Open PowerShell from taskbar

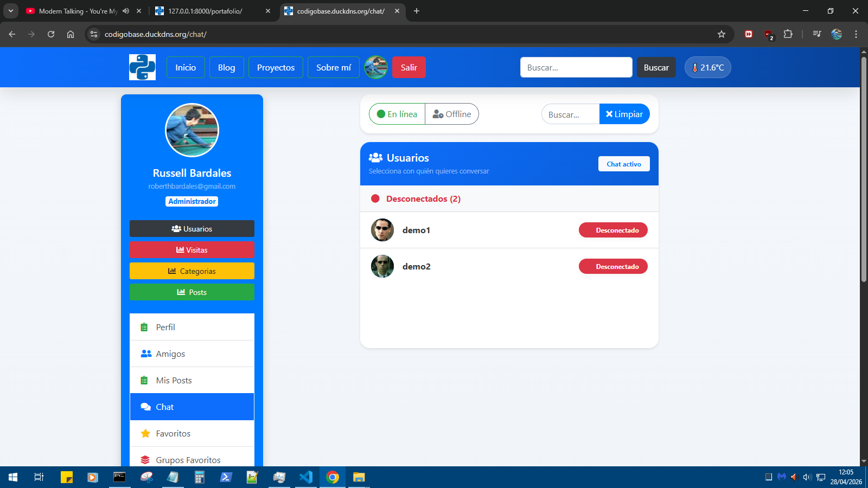click(x=226, y=477)
